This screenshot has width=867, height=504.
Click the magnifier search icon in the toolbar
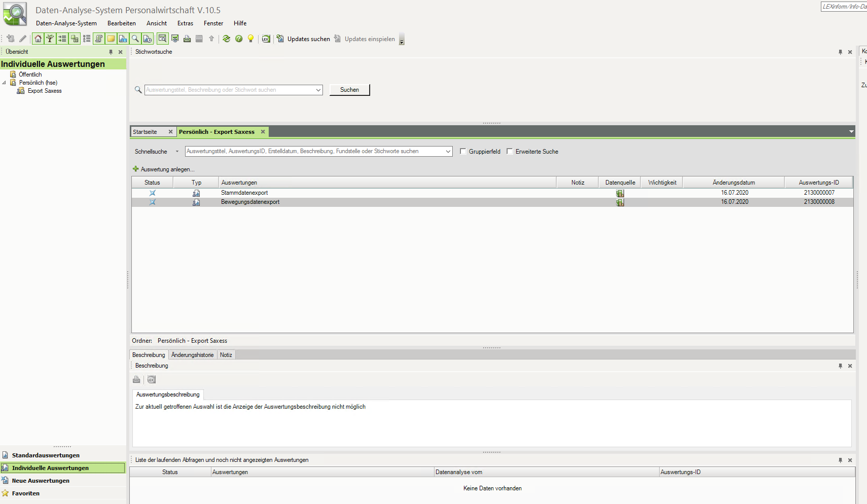click(135, 39)
